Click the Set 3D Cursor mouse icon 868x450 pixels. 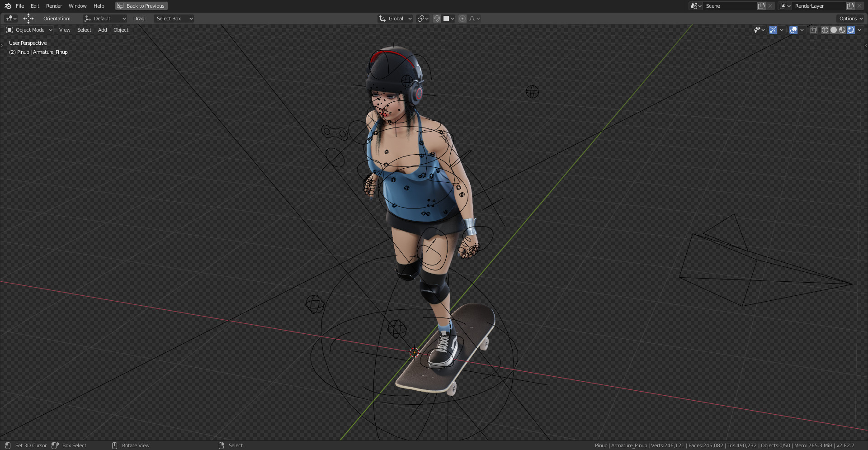(8, 445)
